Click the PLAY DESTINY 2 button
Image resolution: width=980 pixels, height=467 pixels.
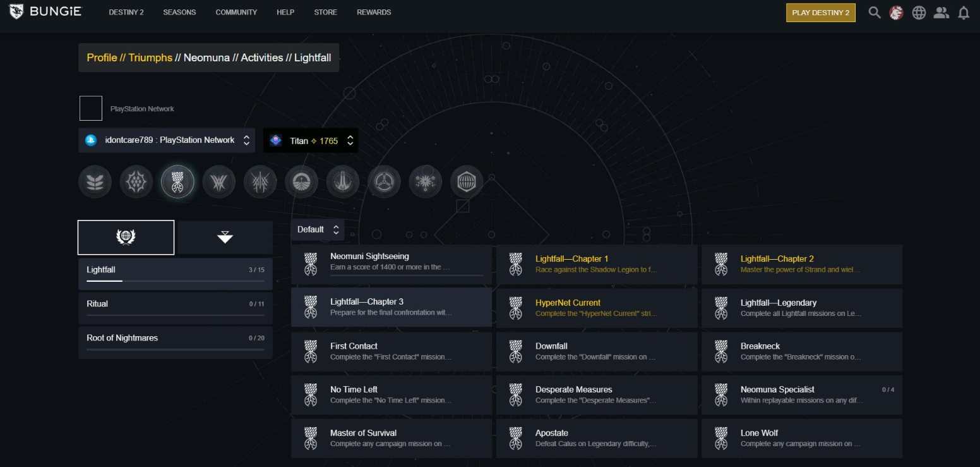(x=821, y=13)
